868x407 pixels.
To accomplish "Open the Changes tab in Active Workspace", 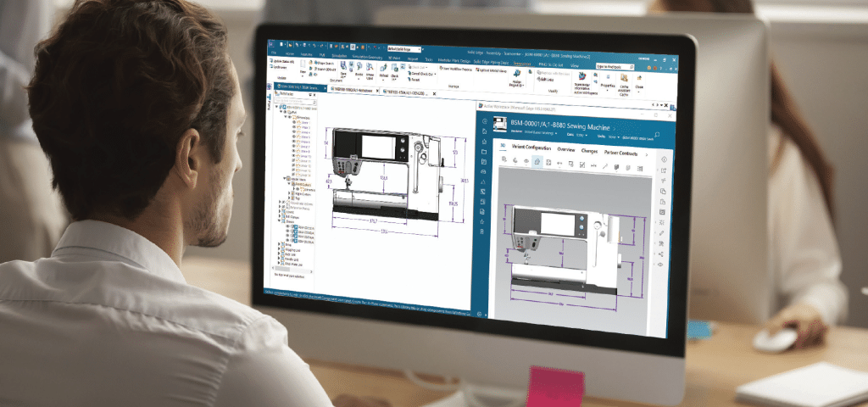I will click(x=590, y=151).
